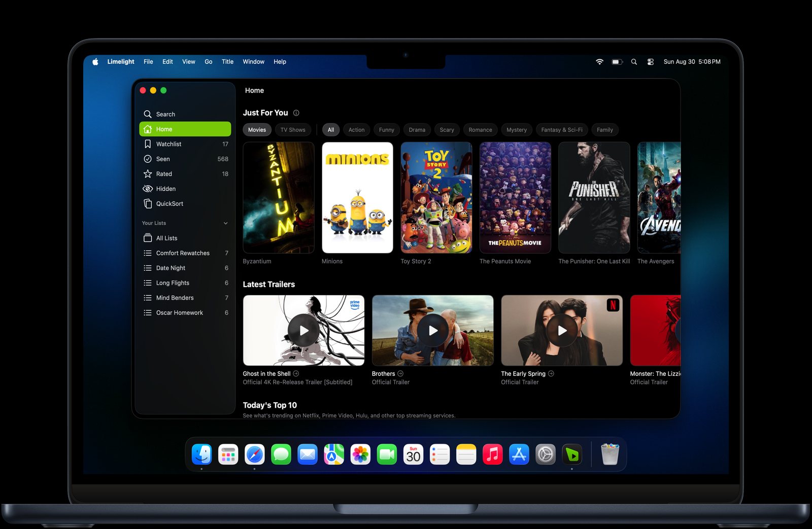
Task: Open the Toy Story 2 poster
Action: point(436,198)
